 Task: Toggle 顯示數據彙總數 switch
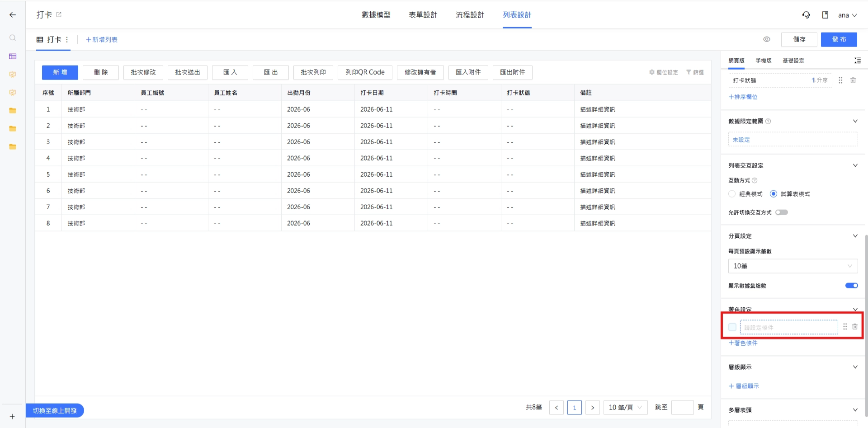852,286
